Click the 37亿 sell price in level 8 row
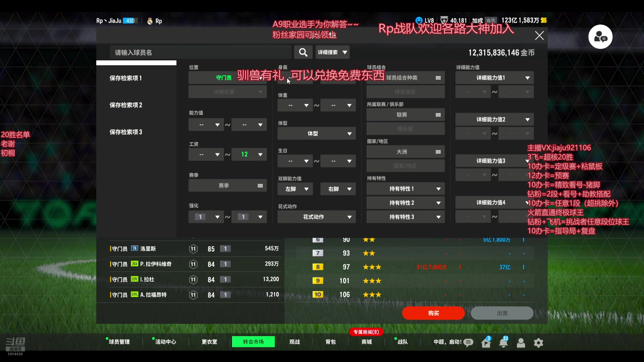This screenshot has height=362, width=644. 505,267
